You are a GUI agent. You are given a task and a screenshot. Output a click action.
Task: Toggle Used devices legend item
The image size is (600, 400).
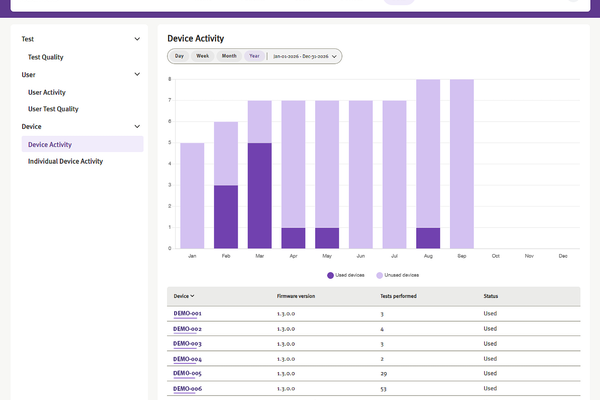[x=346, y=275]
